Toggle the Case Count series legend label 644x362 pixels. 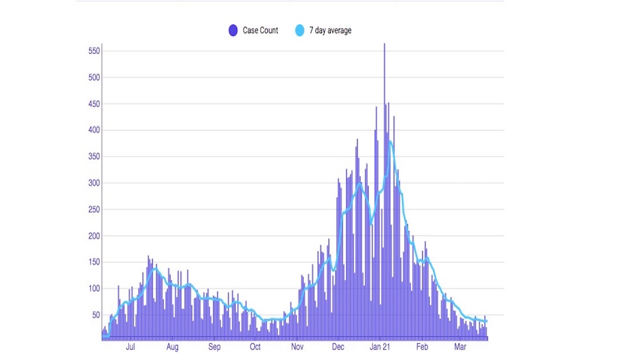tap(260, 31)
